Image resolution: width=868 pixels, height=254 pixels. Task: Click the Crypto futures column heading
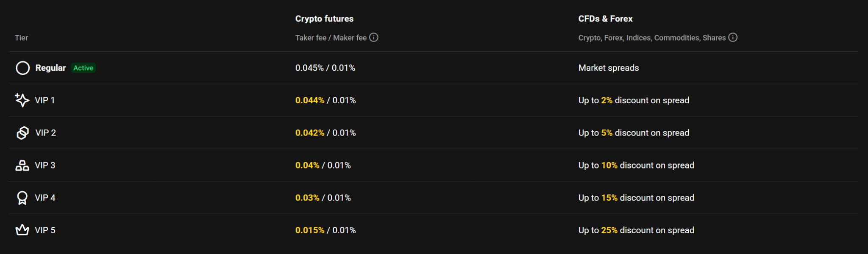[x=324, y=19]
